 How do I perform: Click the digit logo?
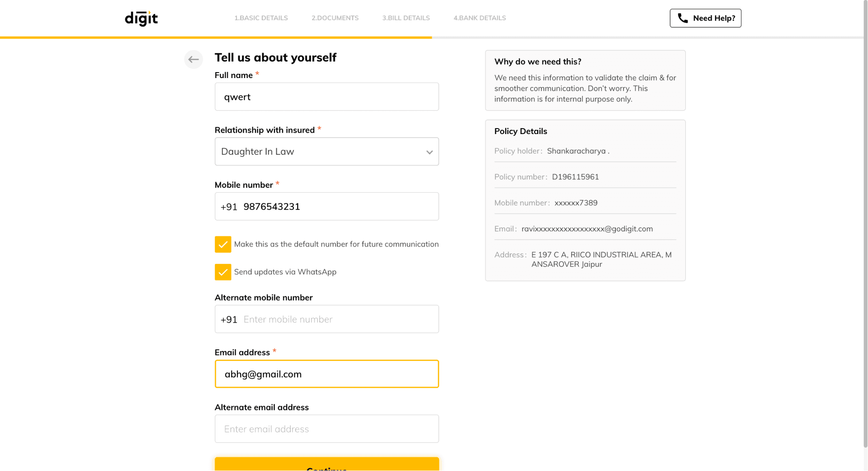click(x=141, y=18)
